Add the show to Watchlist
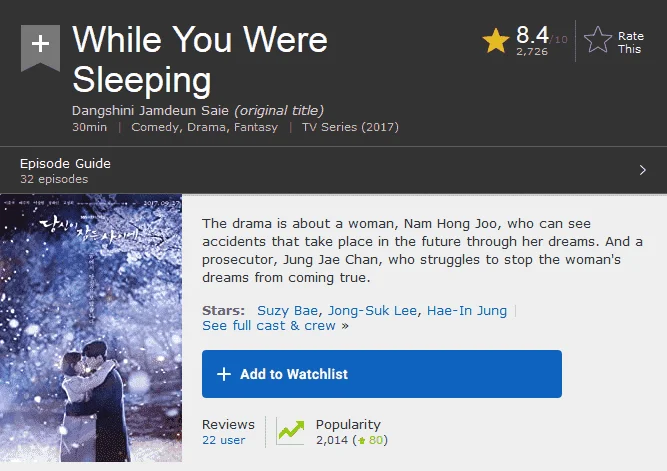This screenshot has width=667, height=471. pyautogui.click(x=382, y=374)
